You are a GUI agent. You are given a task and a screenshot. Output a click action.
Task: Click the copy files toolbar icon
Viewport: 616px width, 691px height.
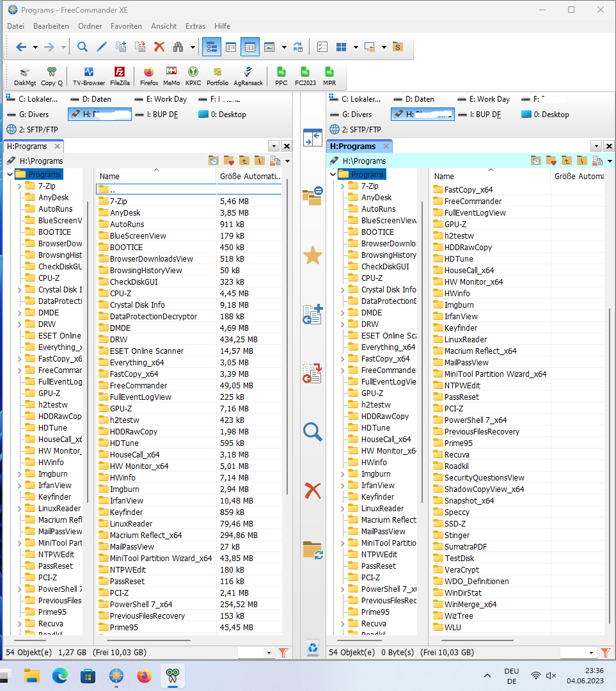pos(121,47)
